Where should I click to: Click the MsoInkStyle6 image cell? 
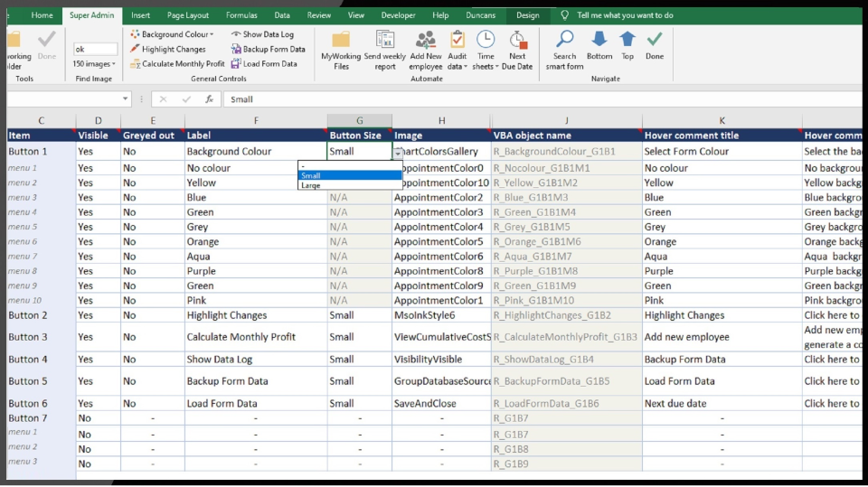click(441, 315)
